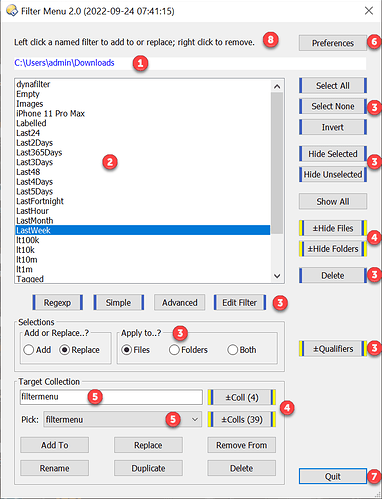
Task: Click the Select None button
Action: [333, 106]
